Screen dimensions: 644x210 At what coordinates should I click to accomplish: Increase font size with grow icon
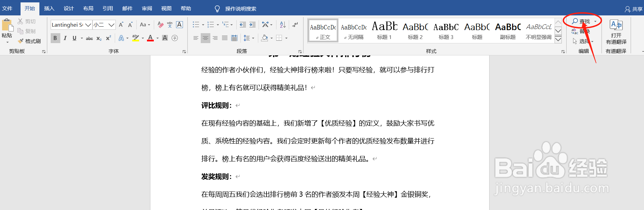(121, 25)
